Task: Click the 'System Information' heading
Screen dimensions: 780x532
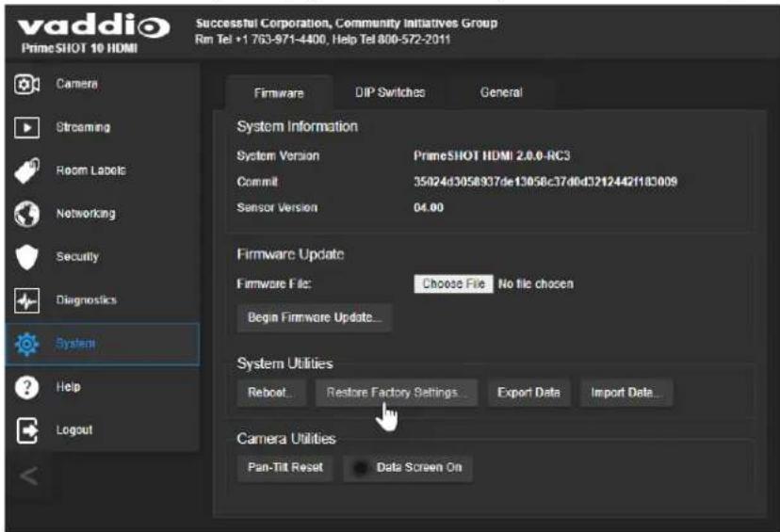Action: (x=297, y=126)
